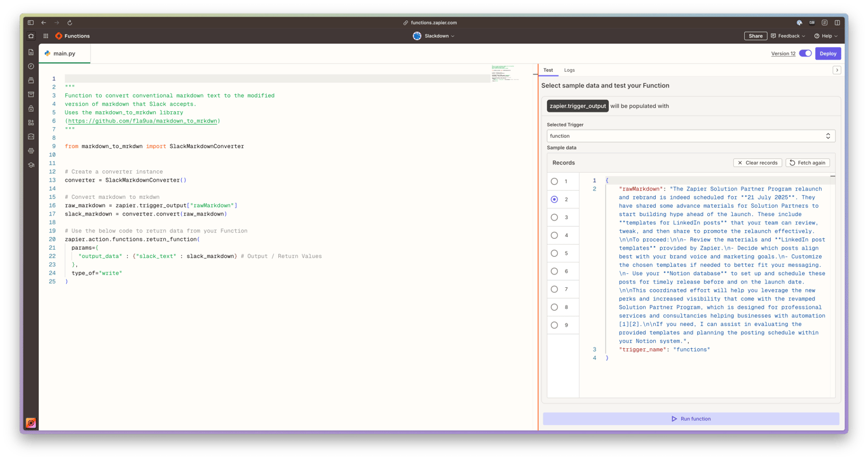
Task: Toggle the Version 12 switch
Action: coord(804,53)
